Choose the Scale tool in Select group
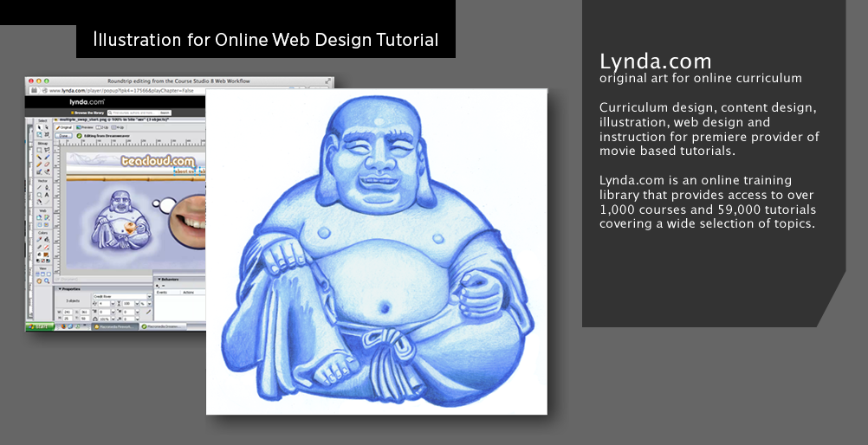Screen dimensions: 868x445 [39, 134]
